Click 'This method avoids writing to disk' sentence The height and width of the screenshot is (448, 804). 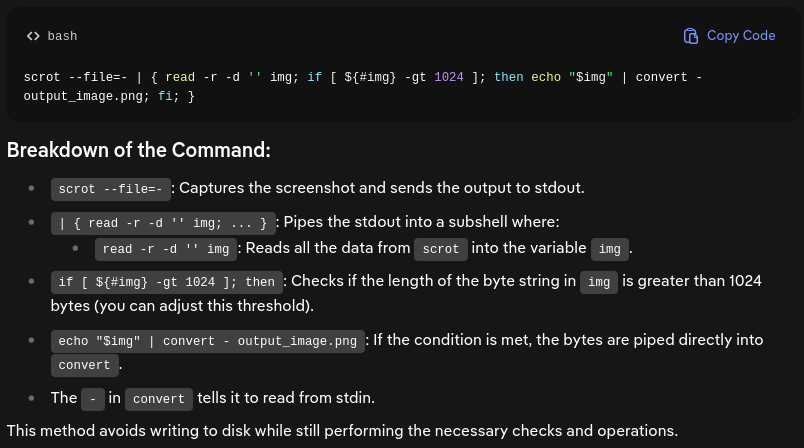342,431
